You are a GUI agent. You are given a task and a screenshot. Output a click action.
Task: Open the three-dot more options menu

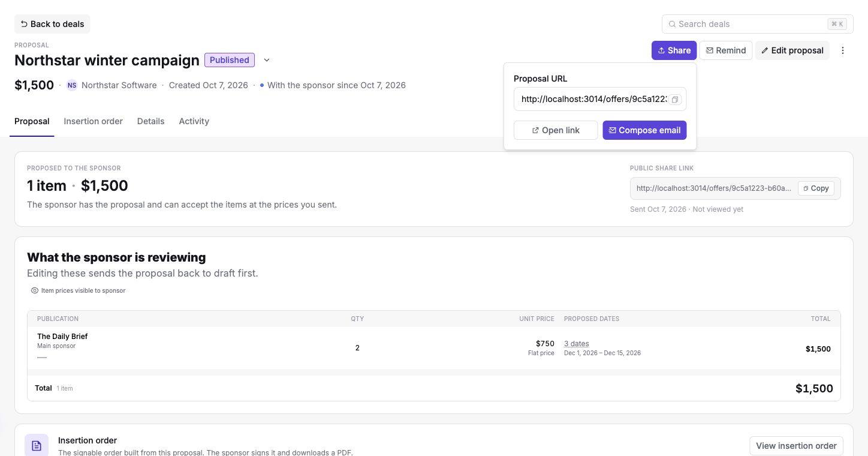(x=843, y=50)
